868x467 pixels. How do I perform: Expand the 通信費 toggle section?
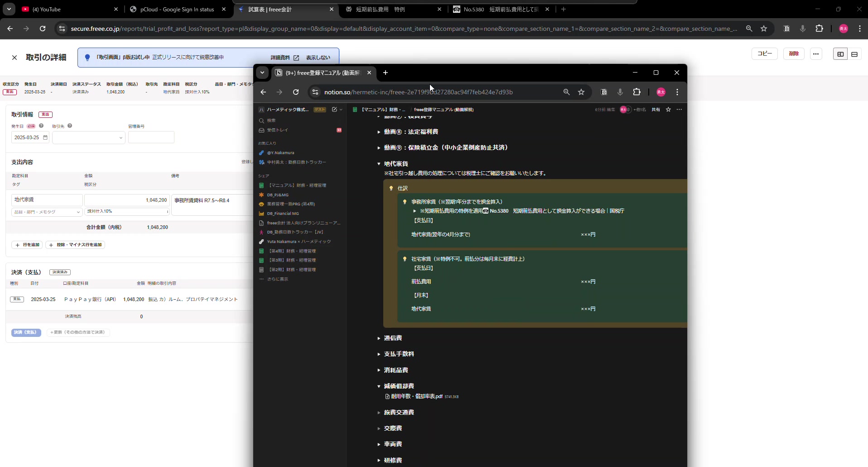pos(379,338)
